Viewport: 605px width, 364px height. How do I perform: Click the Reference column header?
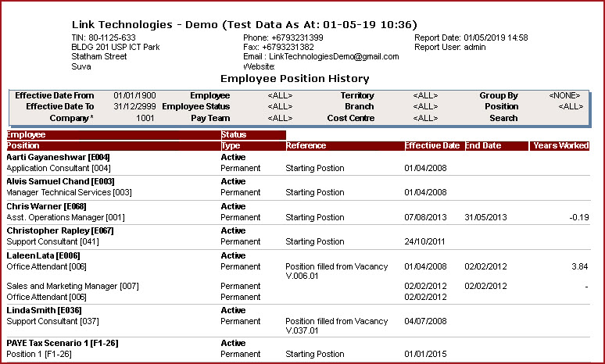click(x=306, y=146)
